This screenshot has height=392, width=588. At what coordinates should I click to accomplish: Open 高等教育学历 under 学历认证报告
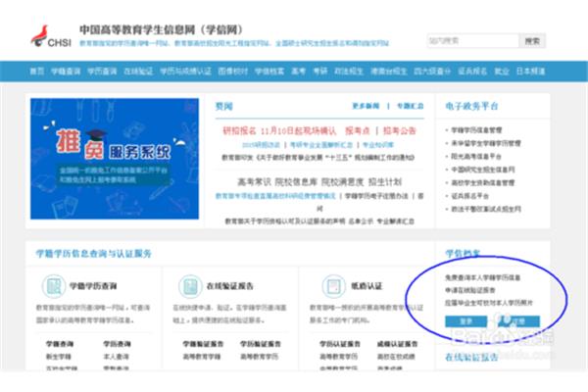[339, 357]
